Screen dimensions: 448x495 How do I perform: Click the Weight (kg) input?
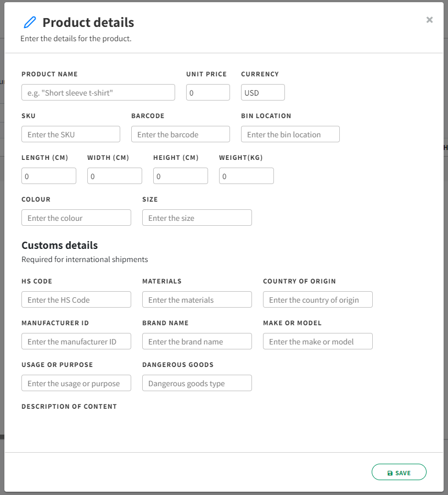247,176
